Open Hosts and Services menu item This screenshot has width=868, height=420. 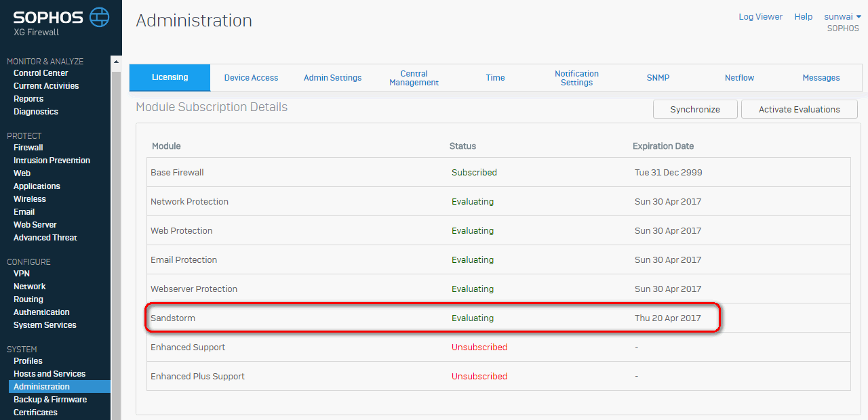tap(50, 374)
